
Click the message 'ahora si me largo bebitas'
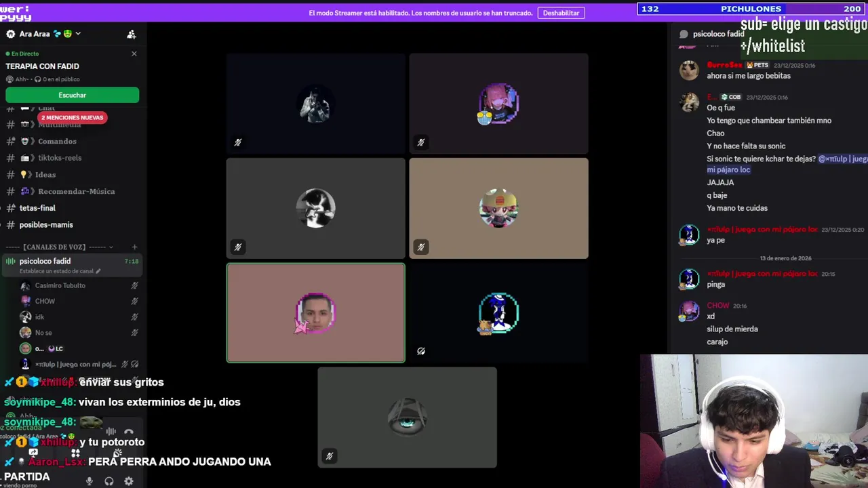[749, 76]
